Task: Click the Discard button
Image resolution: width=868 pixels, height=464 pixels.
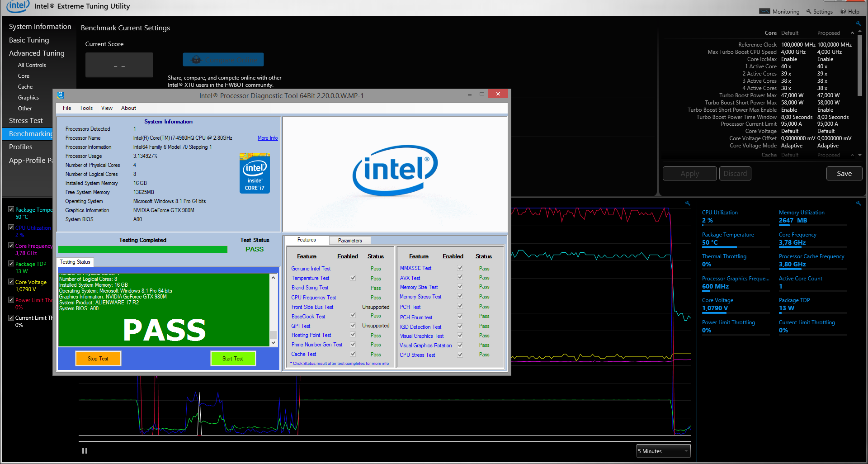Action: pos(735,174)
